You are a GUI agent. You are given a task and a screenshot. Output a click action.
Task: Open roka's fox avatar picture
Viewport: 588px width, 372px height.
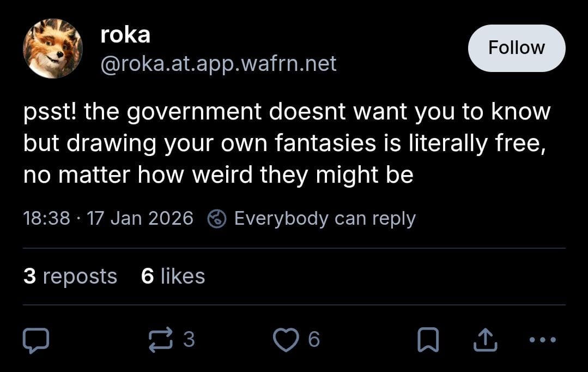53,49
